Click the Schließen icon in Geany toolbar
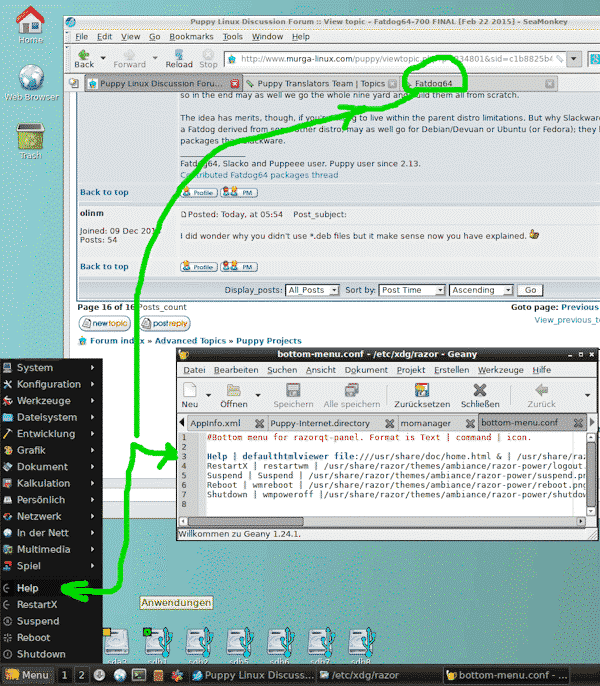This screenshot has height=686, width=600. tap(480, 395)
